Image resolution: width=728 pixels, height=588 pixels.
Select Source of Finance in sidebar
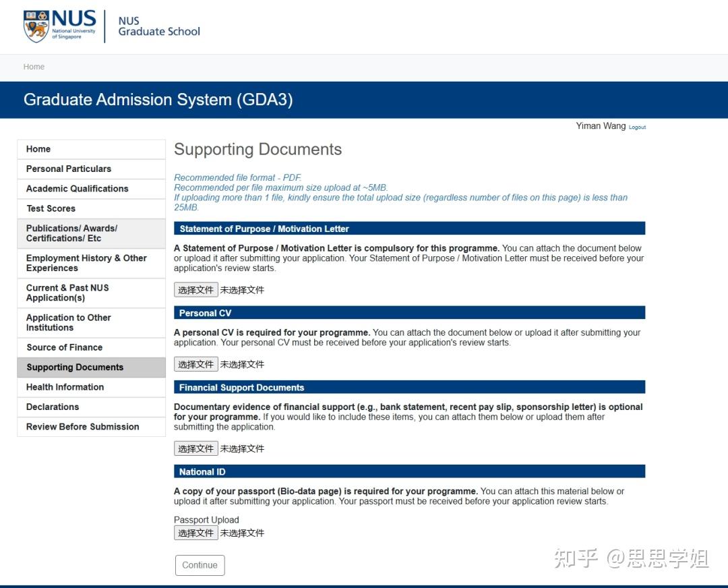coord(63,347)
